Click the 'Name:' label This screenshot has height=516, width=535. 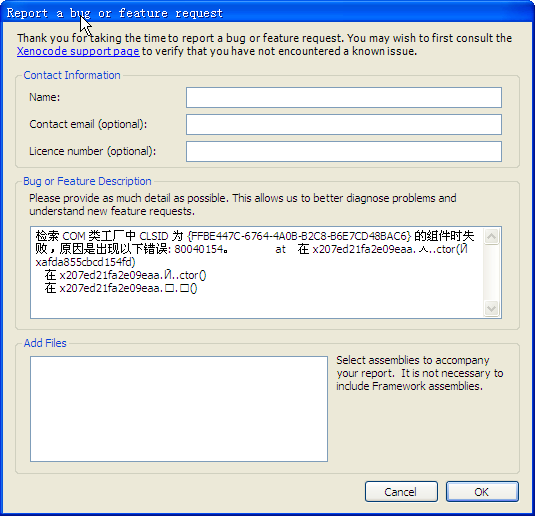coord(45,97)
